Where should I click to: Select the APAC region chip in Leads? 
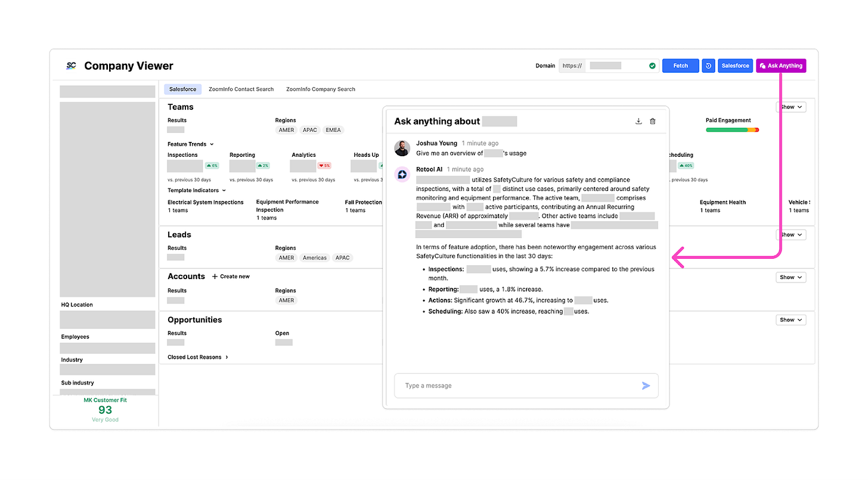tap(343, 258)
